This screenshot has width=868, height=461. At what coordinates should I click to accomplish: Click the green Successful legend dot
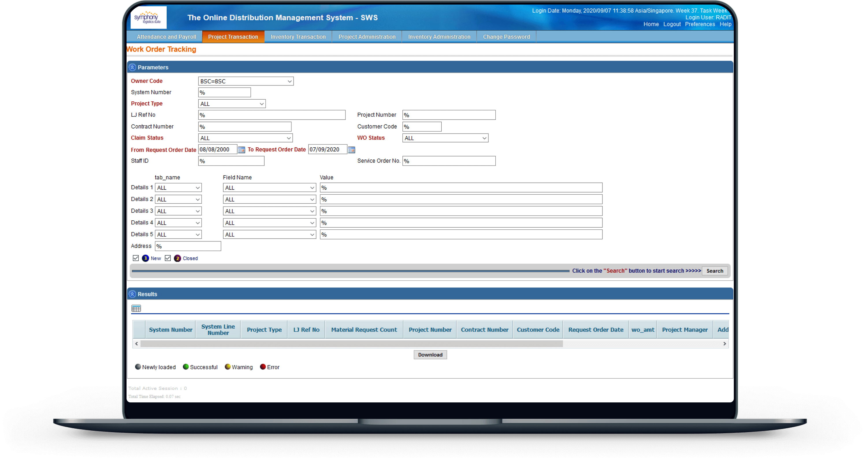(186, 367)
